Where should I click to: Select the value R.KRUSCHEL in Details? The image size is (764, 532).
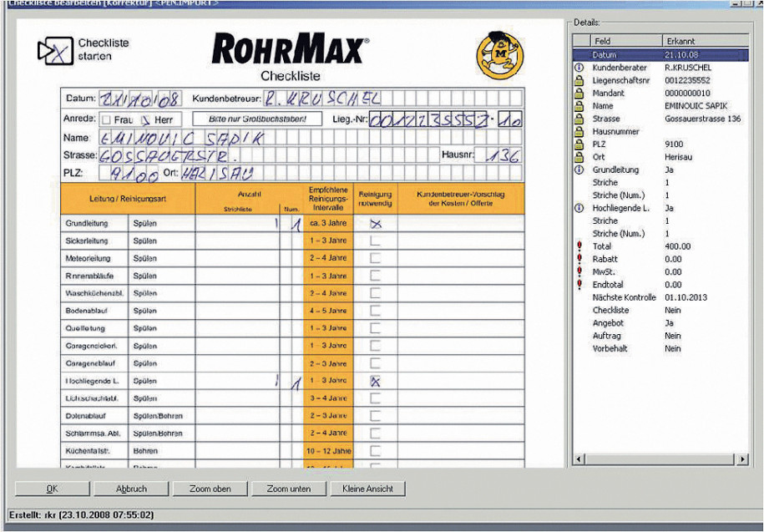coord(688,68)
